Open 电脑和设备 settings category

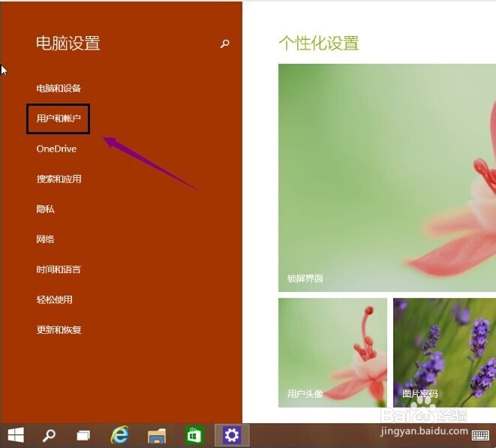point(59,89)
